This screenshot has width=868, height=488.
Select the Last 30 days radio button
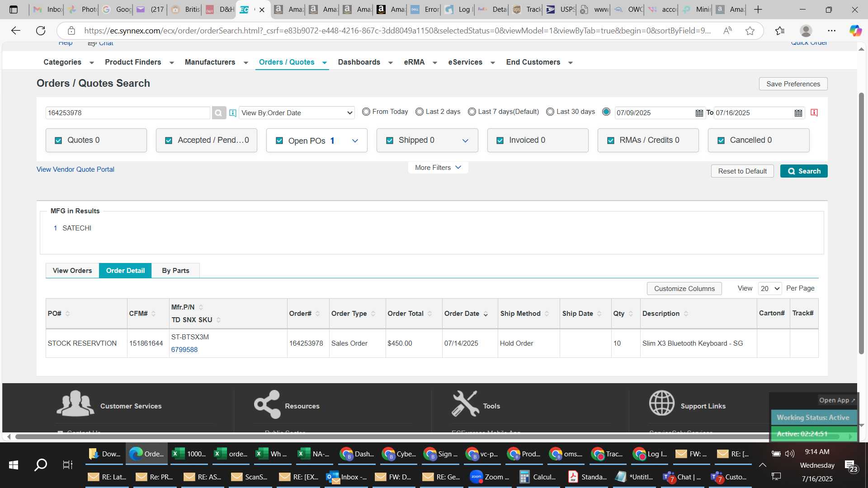click(550, 112)
